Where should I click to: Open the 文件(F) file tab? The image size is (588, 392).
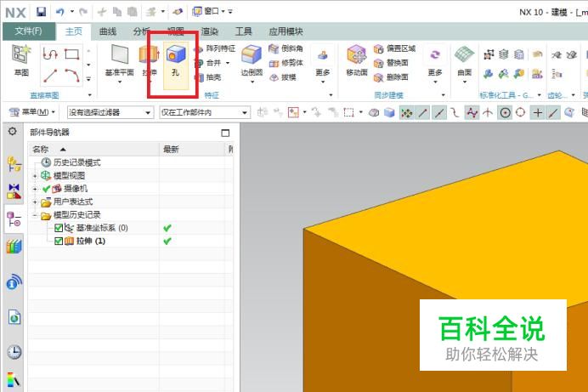[29, 31]
